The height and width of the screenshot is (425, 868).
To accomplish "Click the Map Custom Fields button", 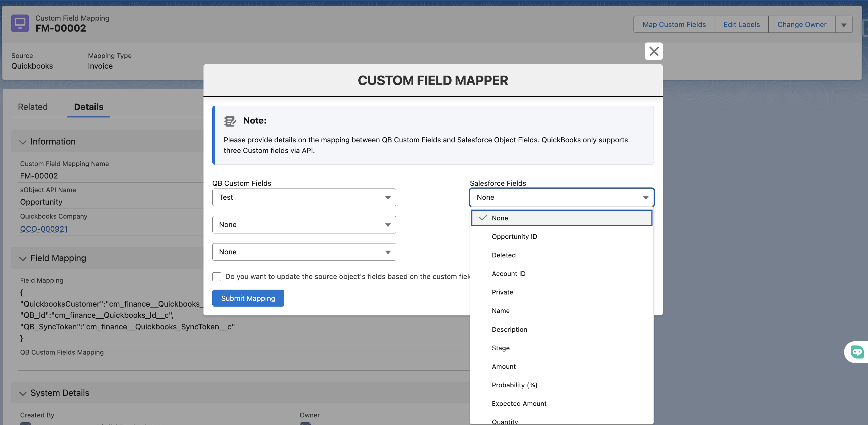I will pyautogui.click(x=674, y=25).
